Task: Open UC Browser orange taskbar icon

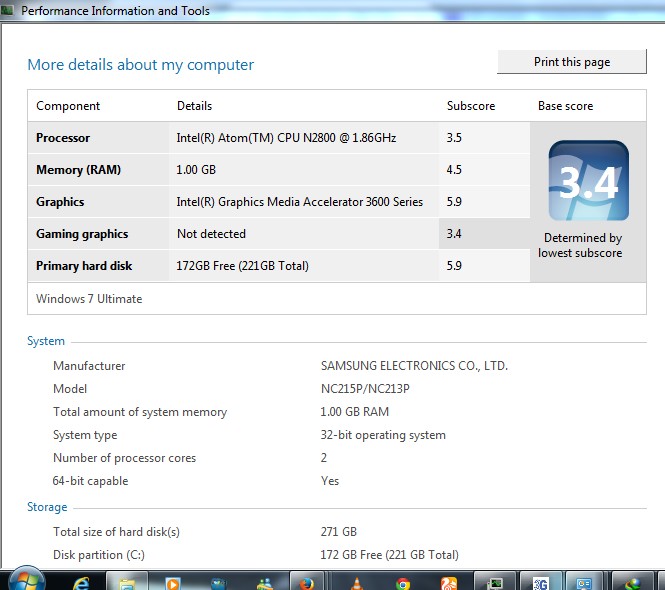Action: [448, 583]
